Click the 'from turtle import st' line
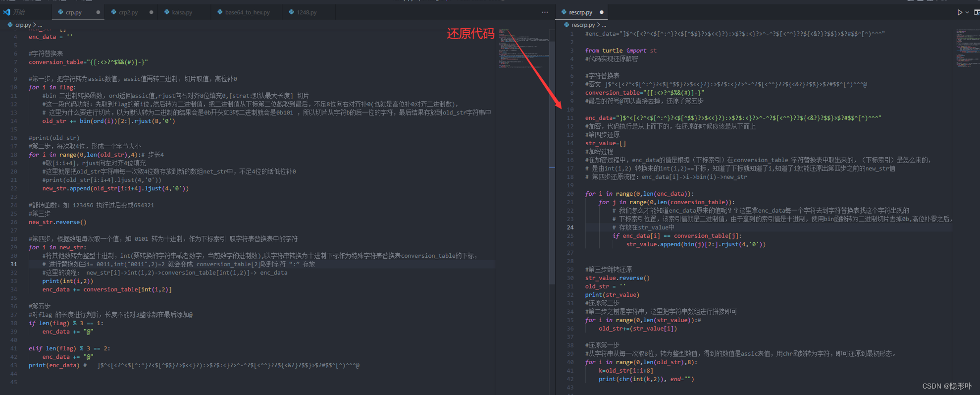 pyautogui.click(x=620, y=51)
